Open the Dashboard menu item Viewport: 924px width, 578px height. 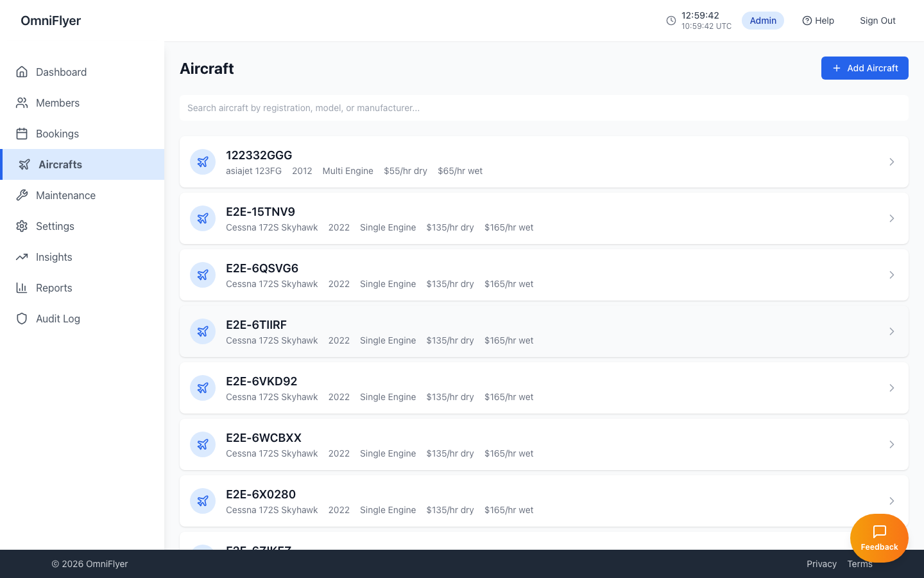point(82,72)
